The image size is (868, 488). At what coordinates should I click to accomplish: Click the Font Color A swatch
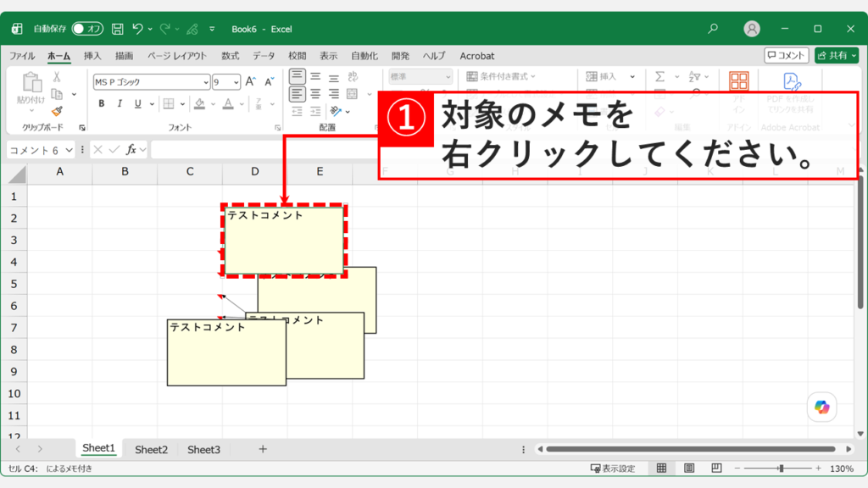point(228,103)
